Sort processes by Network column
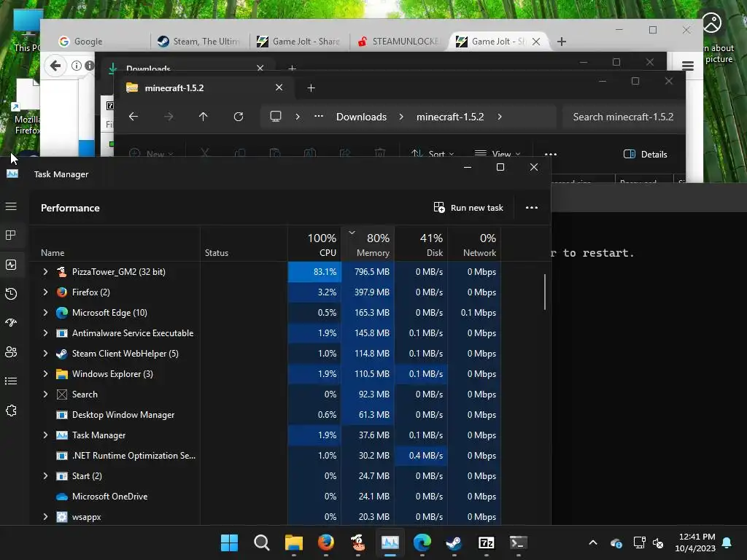Screen dimensions: 747x560 coord(474,244)
